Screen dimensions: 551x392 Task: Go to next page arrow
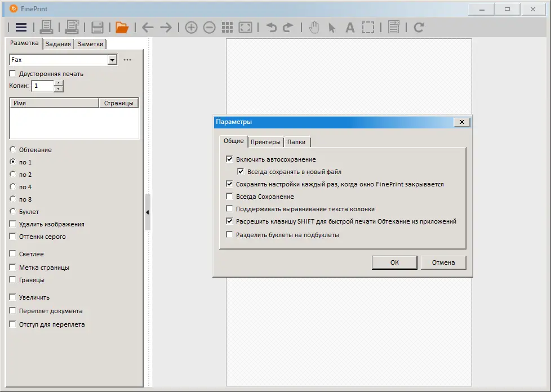coord(166,28)
